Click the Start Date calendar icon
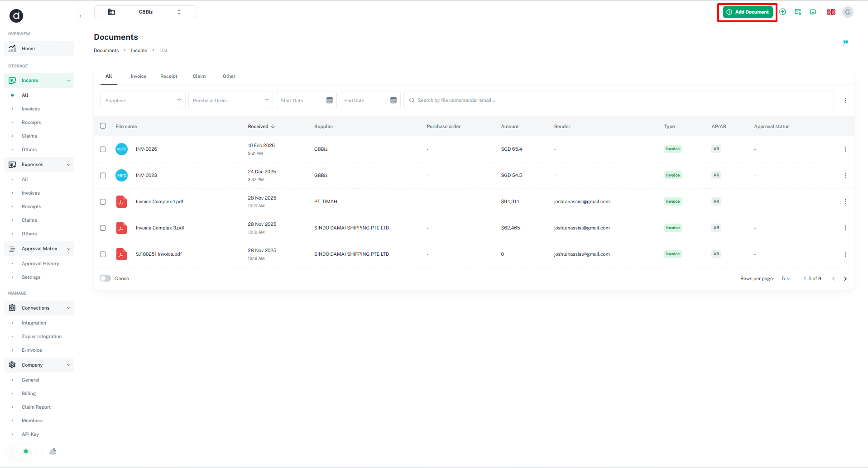This screenshot has height=468, width=868. [x=330, y=100]
